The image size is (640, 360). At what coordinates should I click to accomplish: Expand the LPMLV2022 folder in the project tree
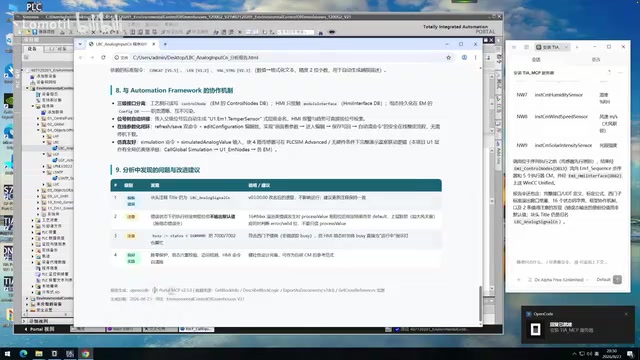pyautogui.click(x=44, y=166)
